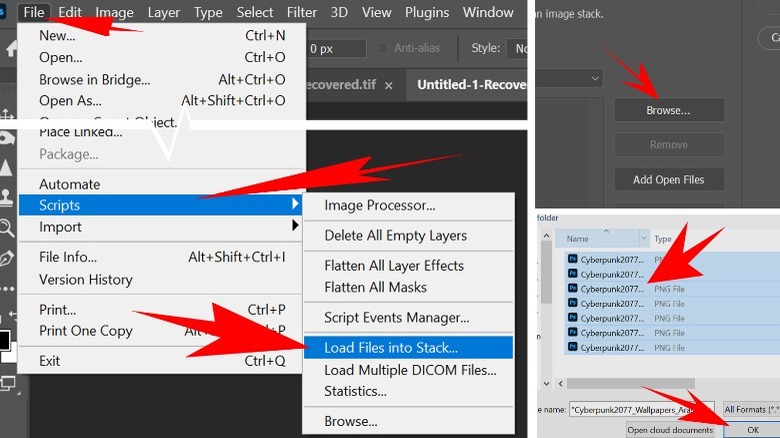The image size is (780, 438).
Task: Open the Name column filter chevron
Action: (x=643, y=238)
